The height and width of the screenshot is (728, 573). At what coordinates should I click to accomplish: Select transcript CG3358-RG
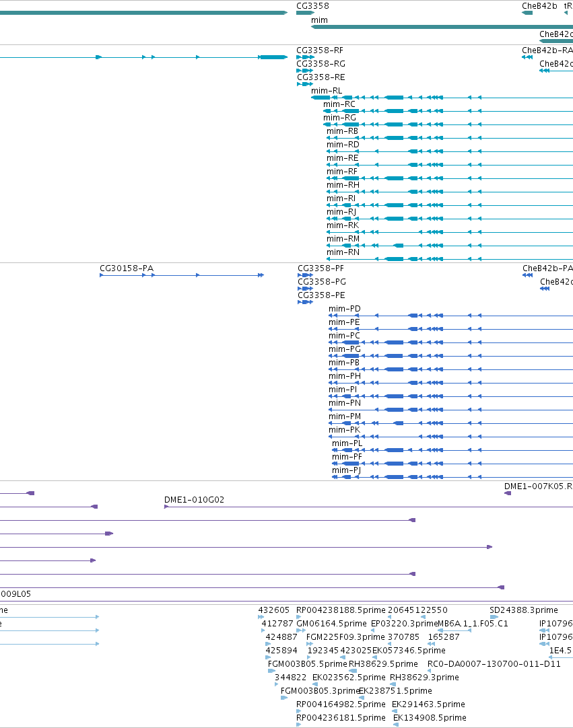(321, 64)
